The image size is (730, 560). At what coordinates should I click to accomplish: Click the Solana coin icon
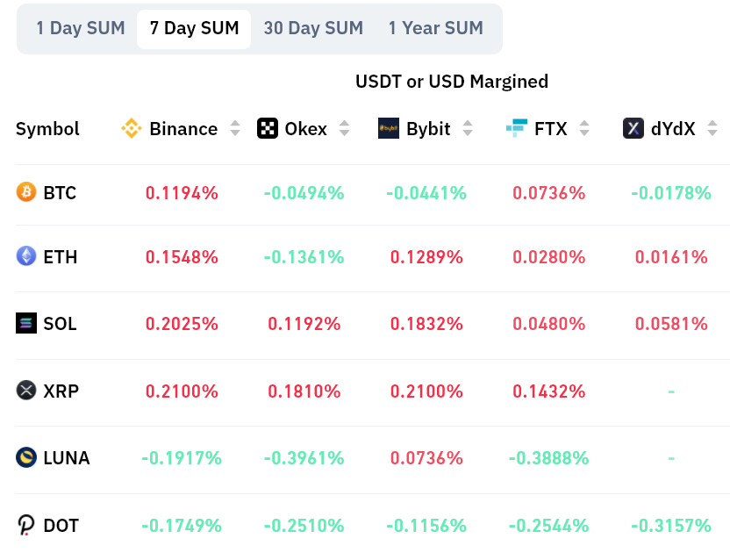27,323
